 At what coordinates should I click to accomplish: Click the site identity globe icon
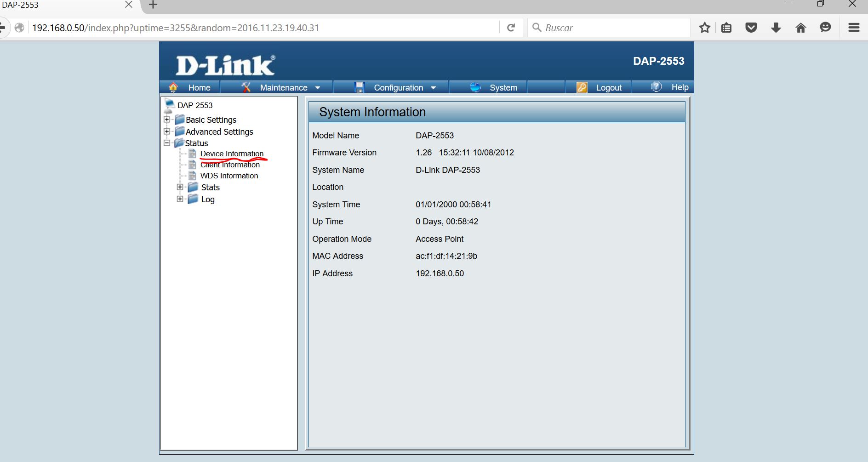pos(19,28)
